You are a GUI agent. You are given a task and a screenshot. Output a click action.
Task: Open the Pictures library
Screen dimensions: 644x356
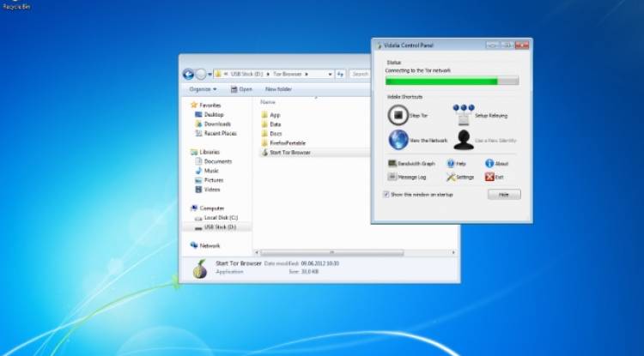click(209, 180)
